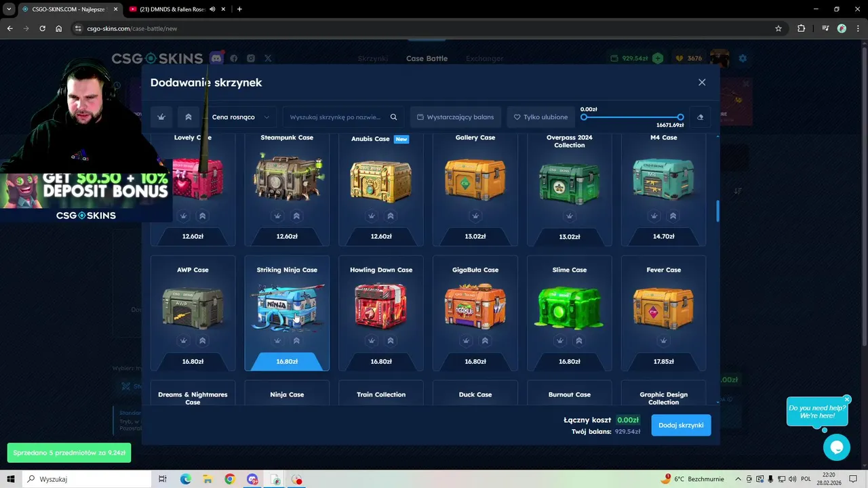Open the Windows Start menu
Screen dimensions: 868x488
coord(11,479)
